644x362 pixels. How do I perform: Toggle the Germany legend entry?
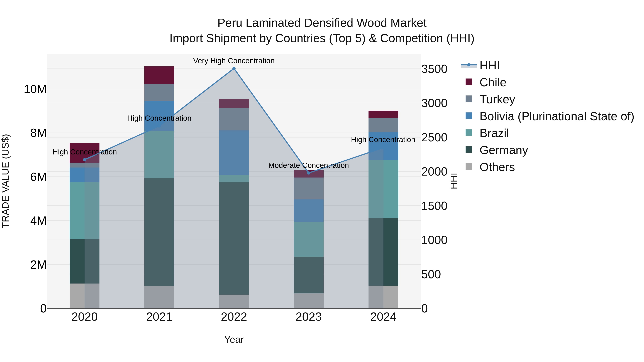(x=497, y=150)
